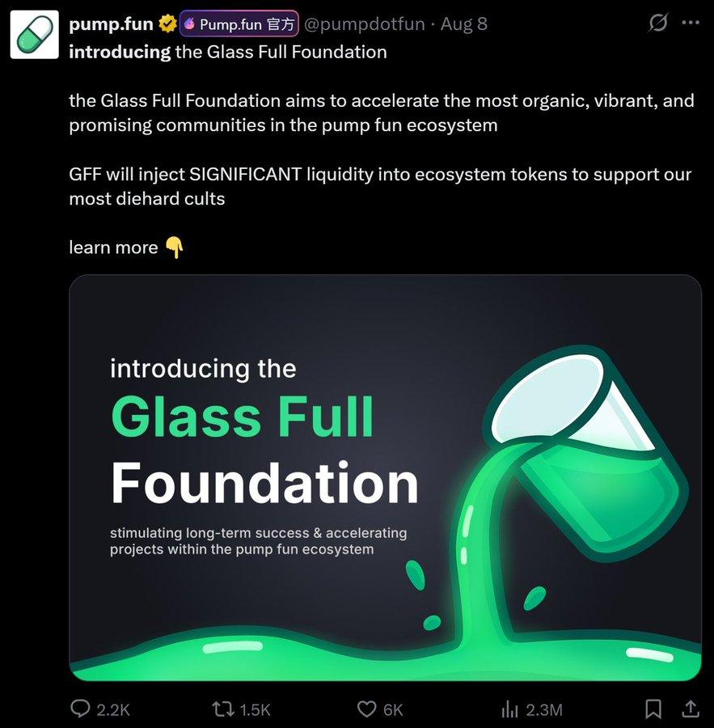Open the repost arrows menu
This screenshot has width=714, height=728.
[x=222, y=709]
